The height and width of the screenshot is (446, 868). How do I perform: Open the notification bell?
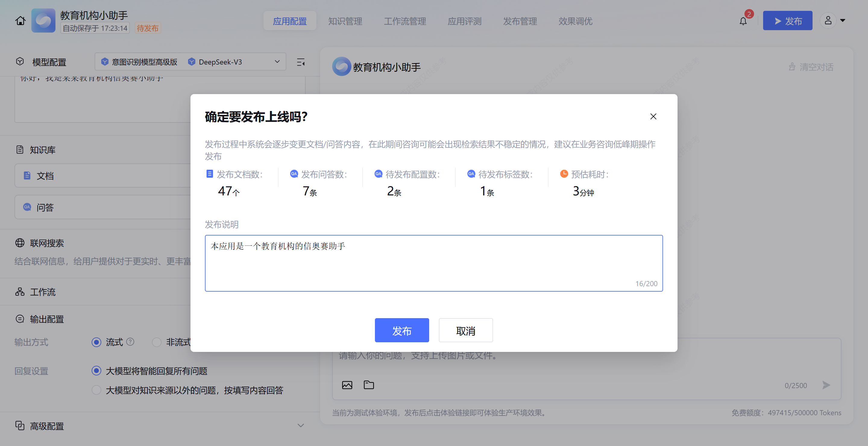tap(743, 21)
